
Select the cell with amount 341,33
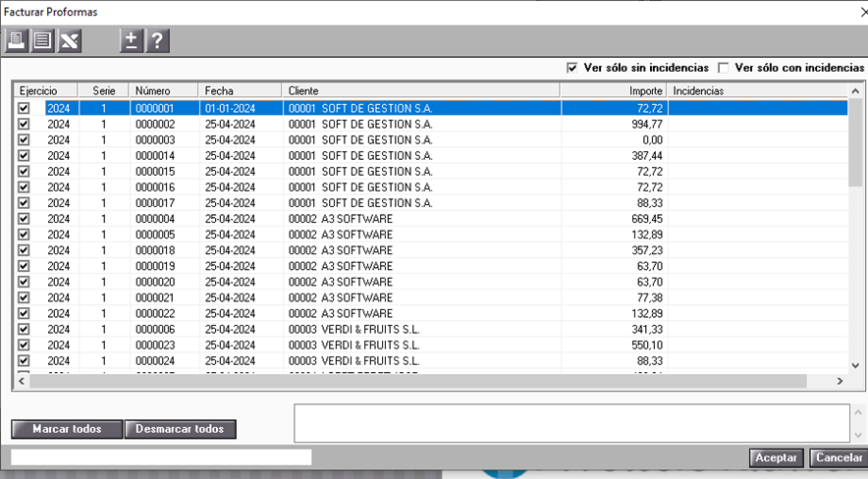[614, 329]
